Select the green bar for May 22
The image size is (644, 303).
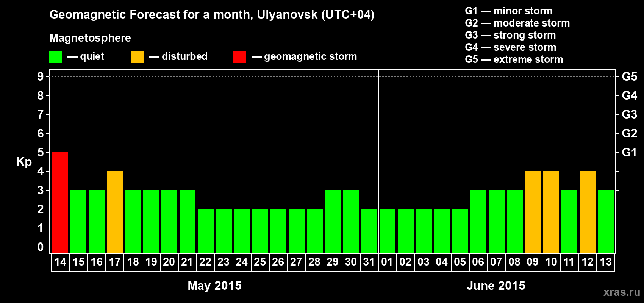click(x=206, y=231)
